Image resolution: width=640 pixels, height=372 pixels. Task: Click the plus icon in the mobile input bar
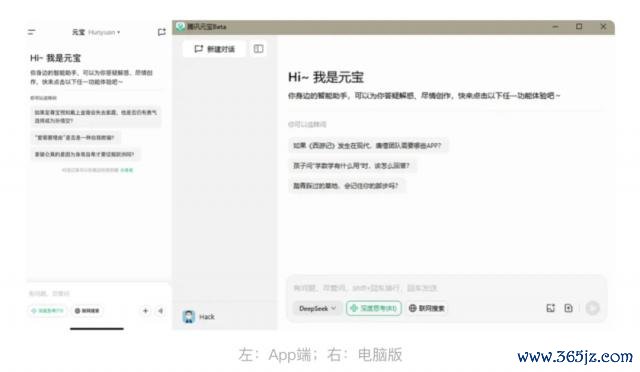[x=145, y=311]
